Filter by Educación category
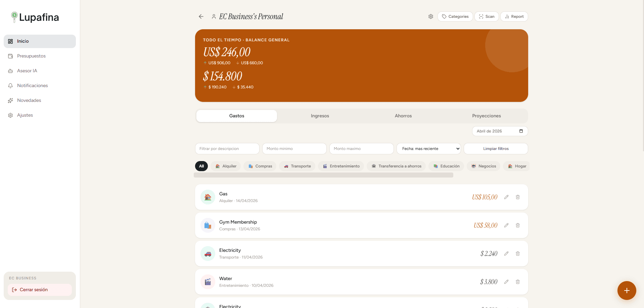The image size is (644, 308). coord(446,166)
